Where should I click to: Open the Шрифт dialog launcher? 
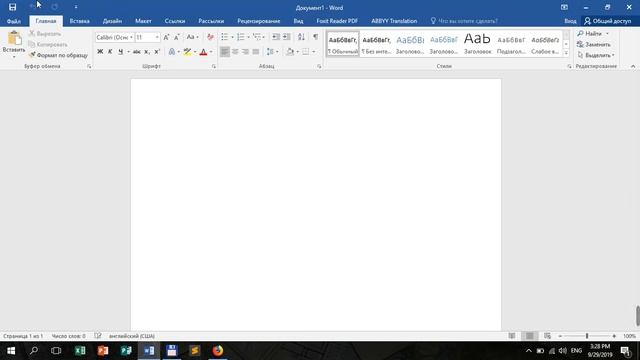click(x=214, y=66)
